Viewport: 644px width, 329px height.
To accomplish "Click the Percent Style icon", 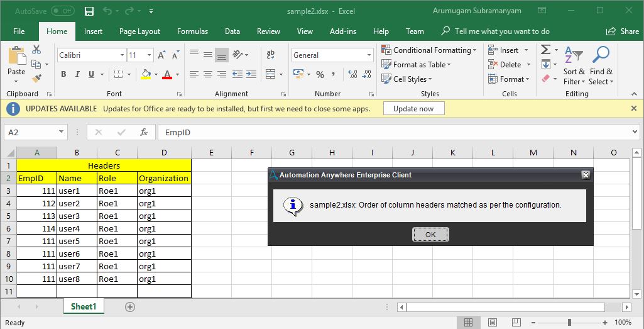I will pyautogui.click(x=320, y=74).
